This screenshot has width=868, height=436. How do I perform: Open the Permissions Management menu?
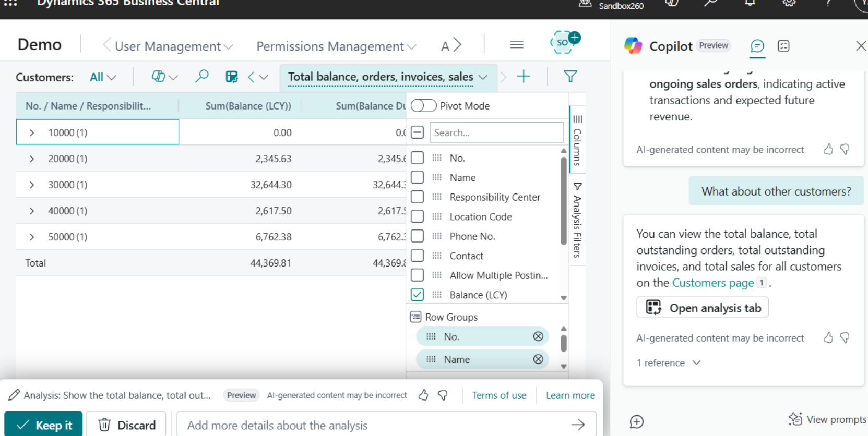(x=337, y=46)
